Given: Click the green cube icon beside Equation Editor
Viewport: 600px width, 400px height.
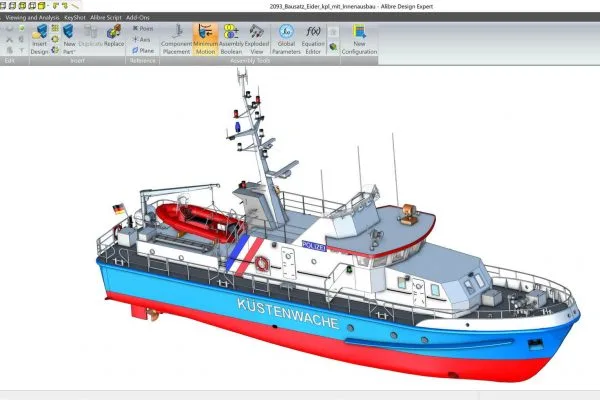Looking at the screenshot, I should coord(333,47).
